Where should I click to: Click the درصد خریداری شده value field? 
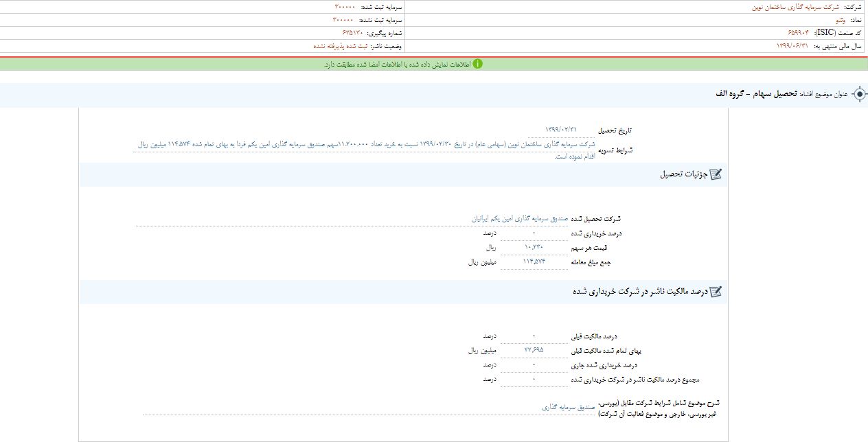pos(534,233)
